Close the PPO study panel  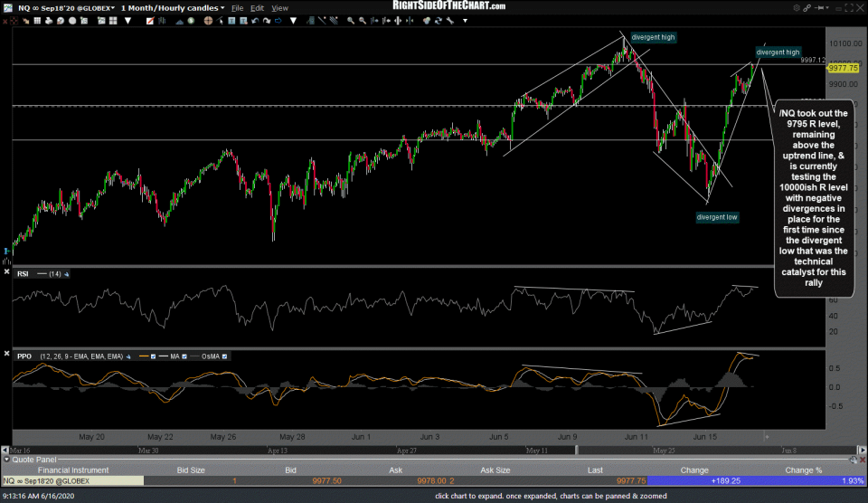pos(6,353)
